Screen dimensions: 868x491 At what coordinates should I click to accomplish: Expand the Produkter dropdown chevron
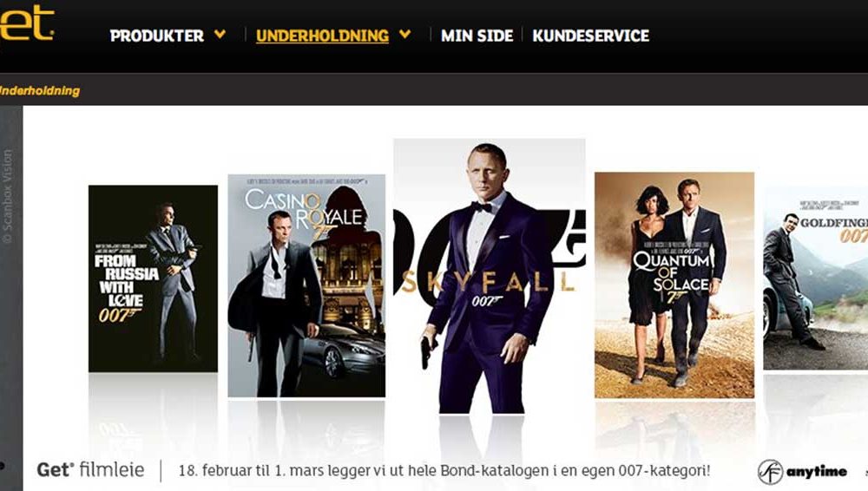[220, 35]
